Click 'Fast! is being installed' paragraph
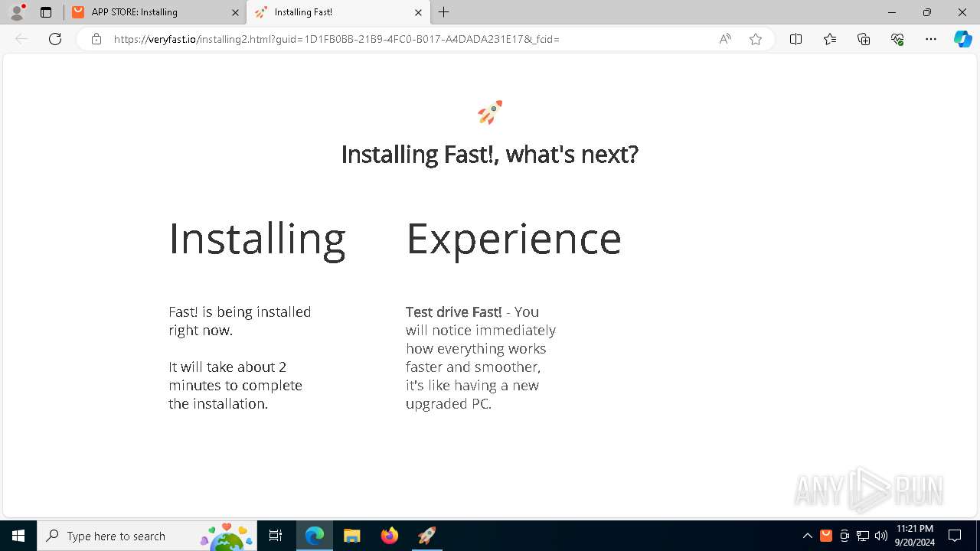This screenshot has width=980, height=551. 240,321
